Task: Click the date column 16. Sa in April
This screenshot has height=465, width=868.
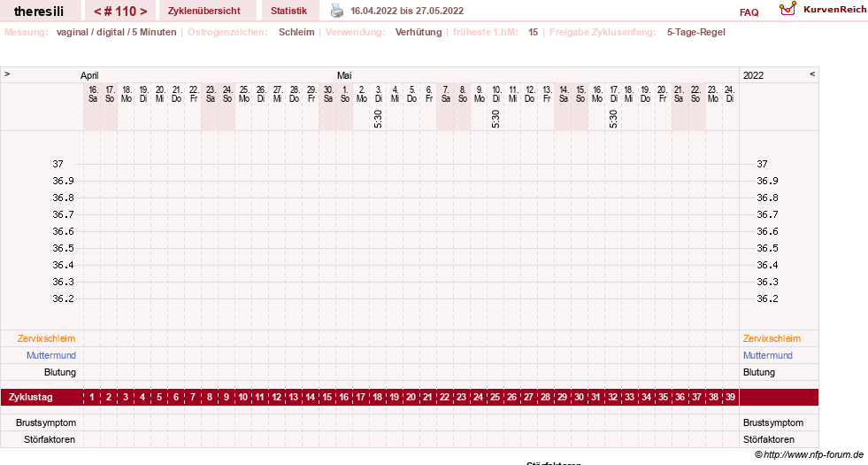Action: pyautogui.click(x=92, y=94)
